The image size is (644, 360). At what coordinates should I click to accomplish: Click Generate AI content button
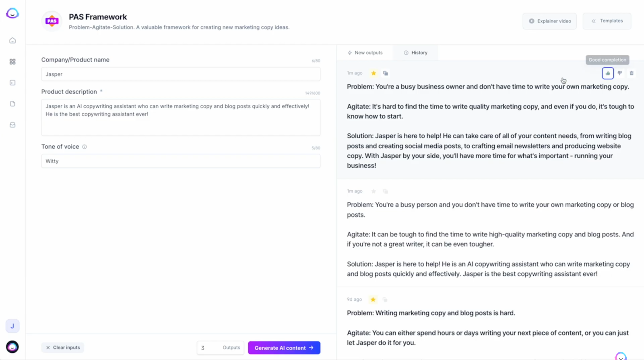(x=284, y=348)
